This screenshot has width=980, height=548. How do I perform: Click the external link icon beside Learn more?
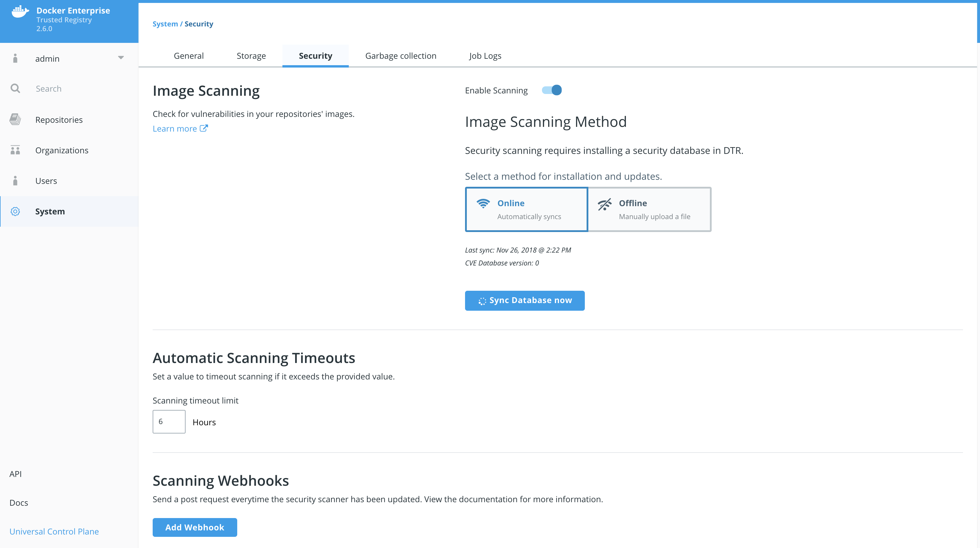(x=204, y=128)
